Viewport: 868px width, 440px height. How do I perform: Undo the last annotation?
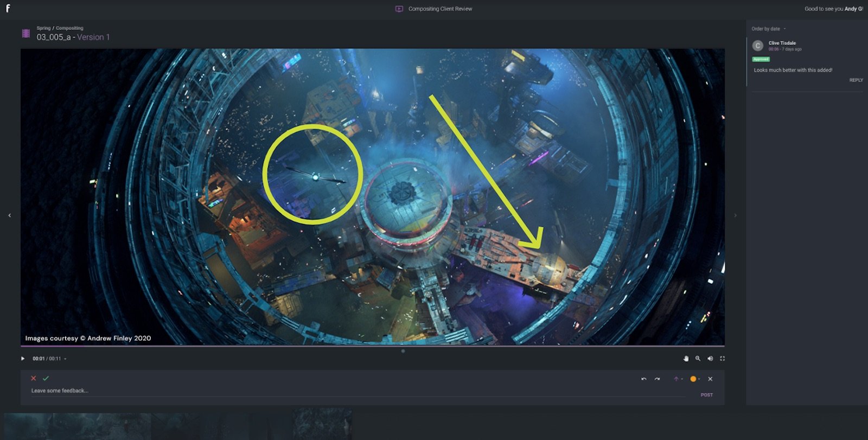click(x=644, y=379)
